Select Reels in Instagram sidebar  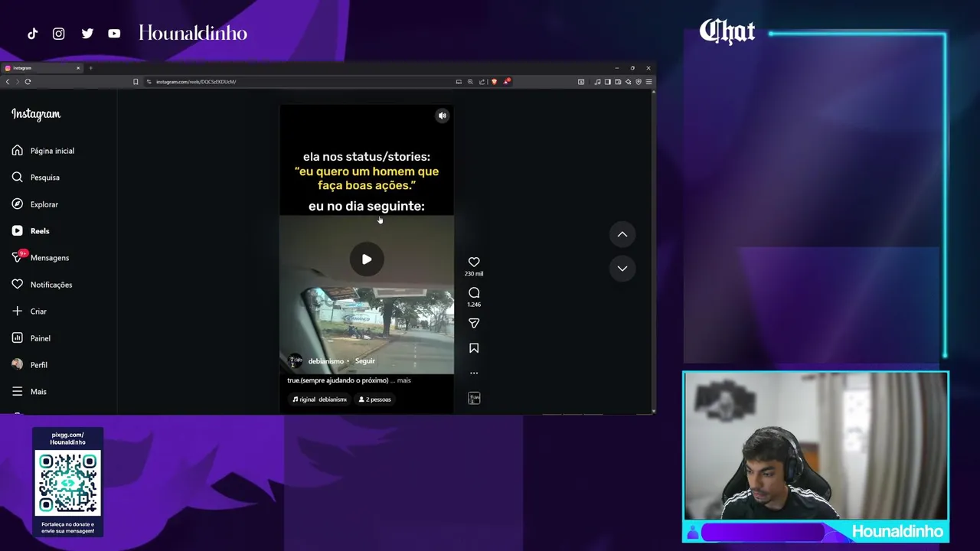tap(31, 231)
